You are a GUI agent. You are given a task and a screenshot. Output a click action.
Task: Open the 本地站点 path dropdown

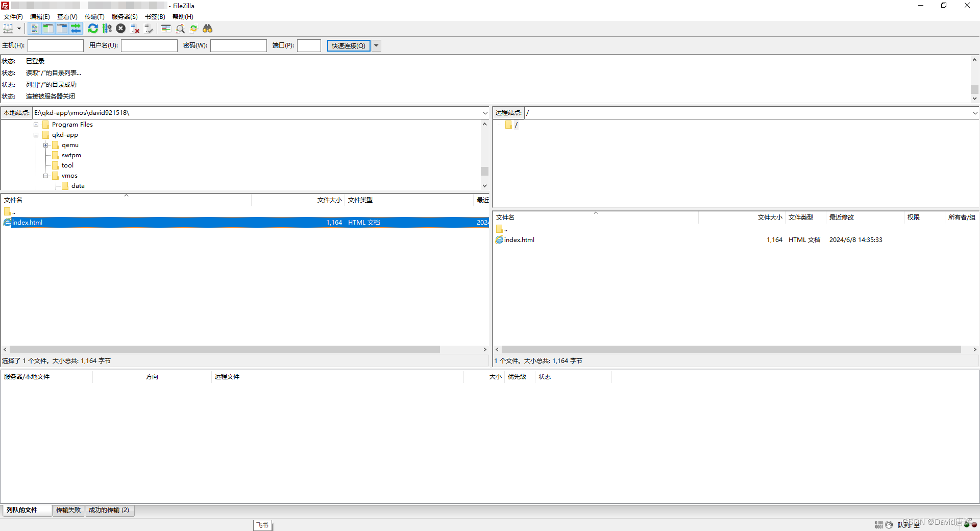click(x=485, y=113)
